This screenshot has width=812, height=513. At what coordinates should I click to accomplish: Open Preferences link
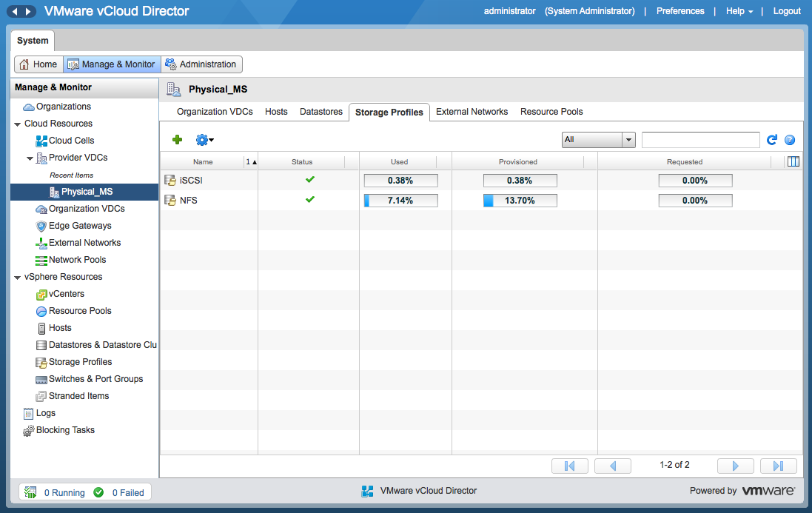(680, 11)
